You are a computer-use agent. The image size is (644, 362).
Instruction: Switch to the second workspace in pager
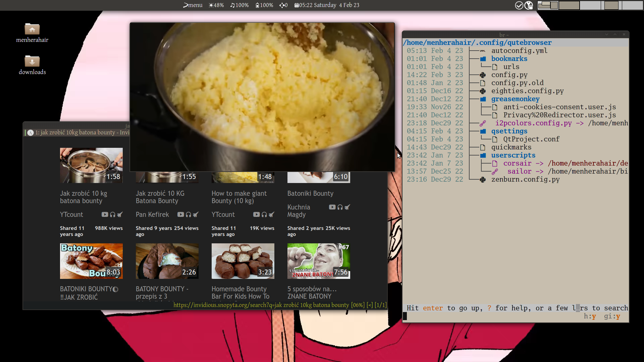point(569,5)
